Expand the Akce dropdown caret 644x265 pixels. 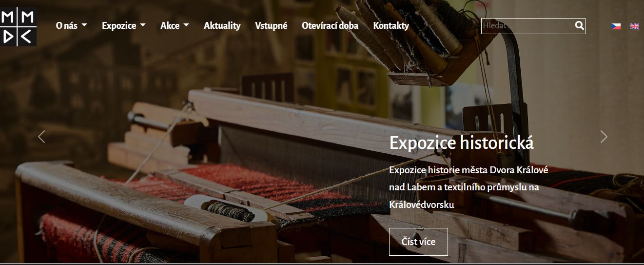click(x=186, y=25)
